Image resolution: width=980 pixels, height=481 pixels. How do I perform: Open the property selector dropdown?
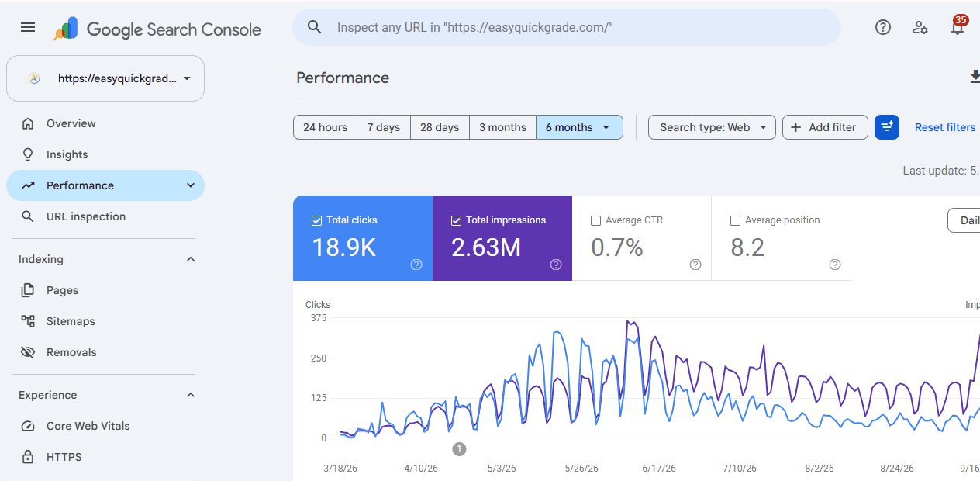click(x=105, y=78)
